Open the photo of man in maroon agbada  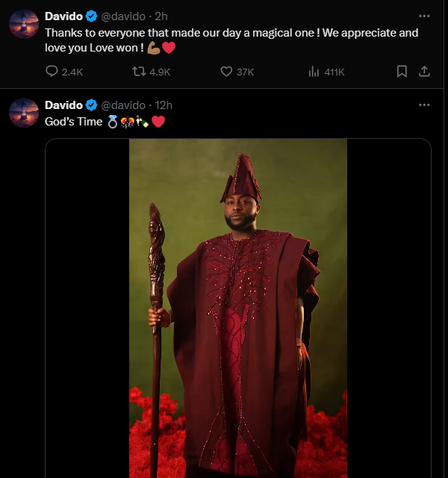click(237, 306)
